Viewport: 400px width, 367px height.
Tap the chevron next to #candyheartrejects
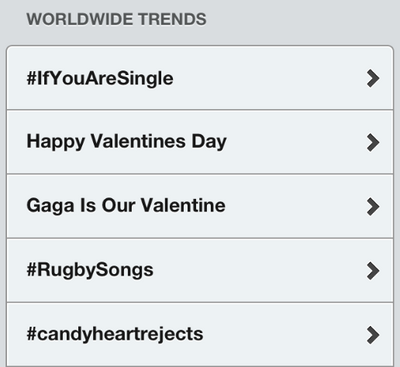click(373, 335)
